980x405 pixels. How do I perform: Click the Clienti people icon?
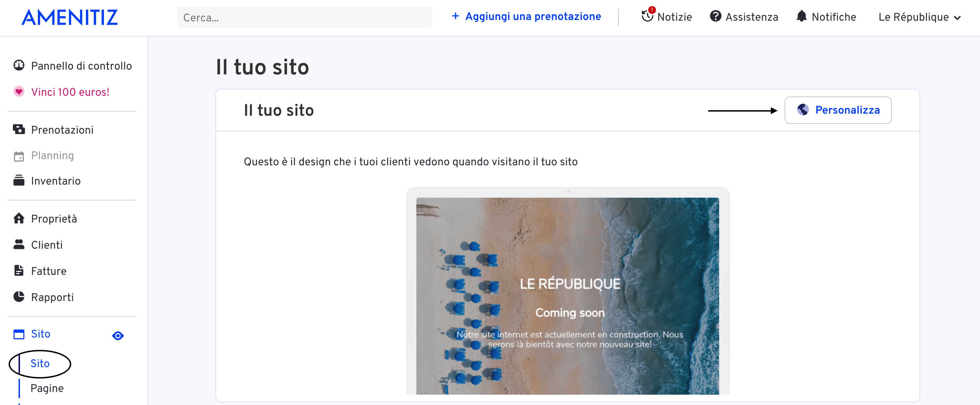pyautogui.click(x=19, y=245)
